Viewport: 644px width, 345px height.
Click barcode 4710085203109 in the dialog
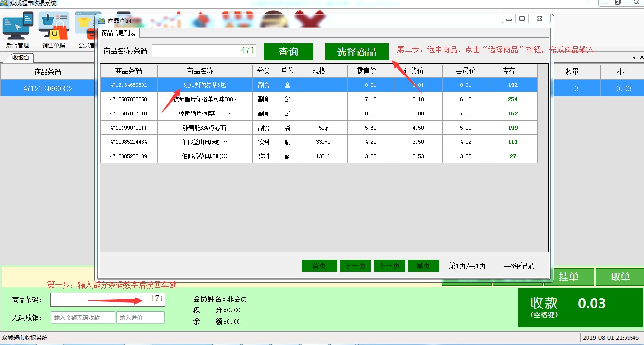129,156
